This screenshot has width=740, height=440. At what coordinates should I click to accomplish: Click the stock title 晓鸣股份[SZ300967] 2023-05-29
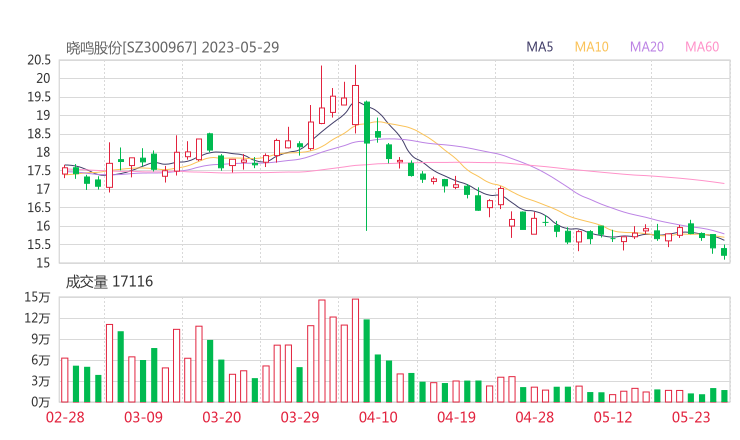click(x=172, y=47)
